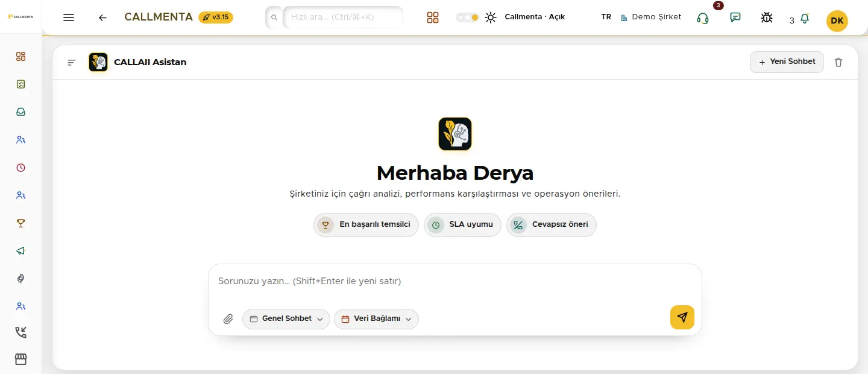Open the inbox tray icon in the sidebar
The width and height of the screenshot is (868, 374).
[21, 112]
